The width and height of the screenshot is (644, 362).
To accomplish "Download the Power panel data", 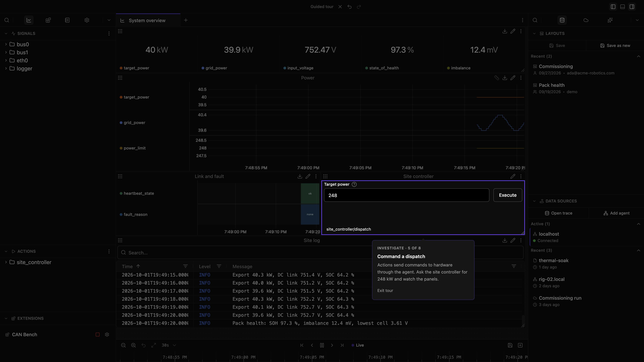I will coord(505,78).
